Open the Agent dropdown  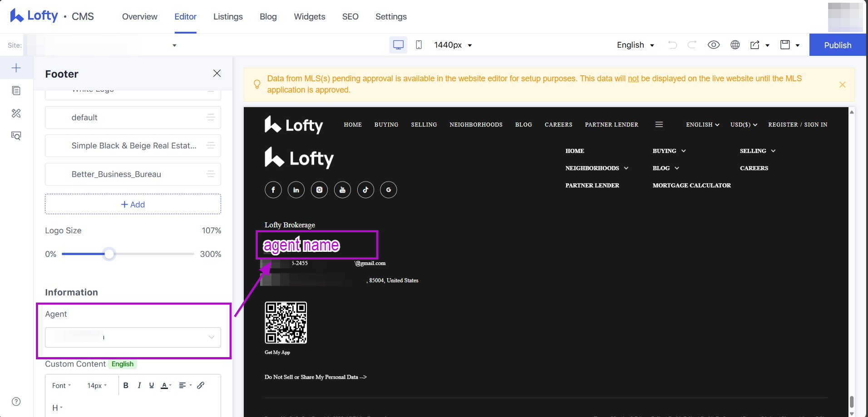click(x=133, y=337)
